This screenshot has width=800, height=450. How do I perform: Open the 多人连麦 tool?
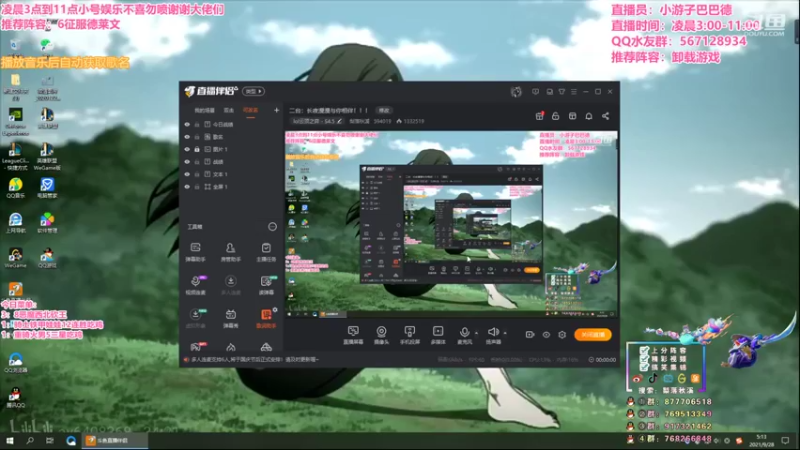coord(231,285)
